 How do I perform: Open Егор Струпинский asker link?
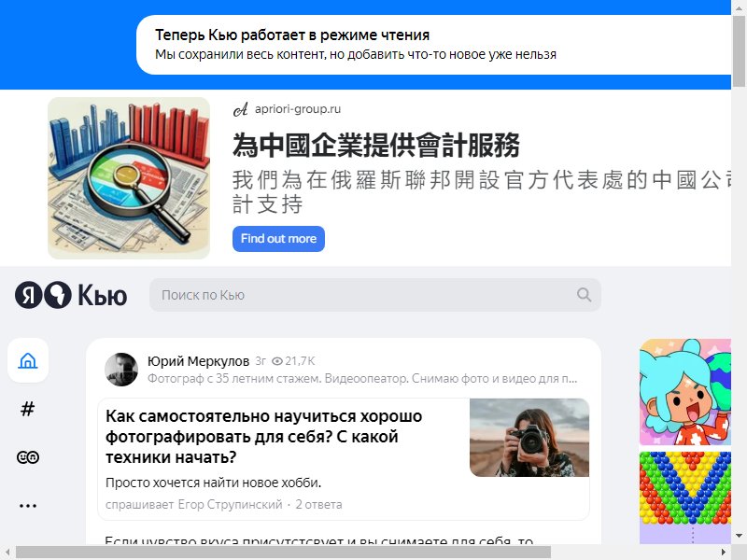230,504
